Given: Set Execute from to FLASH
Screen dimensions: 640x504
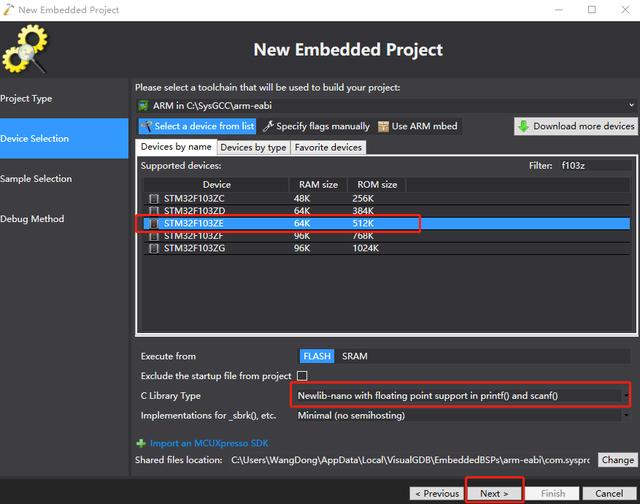Looking at the screenshot, I should tap(317, 356).
